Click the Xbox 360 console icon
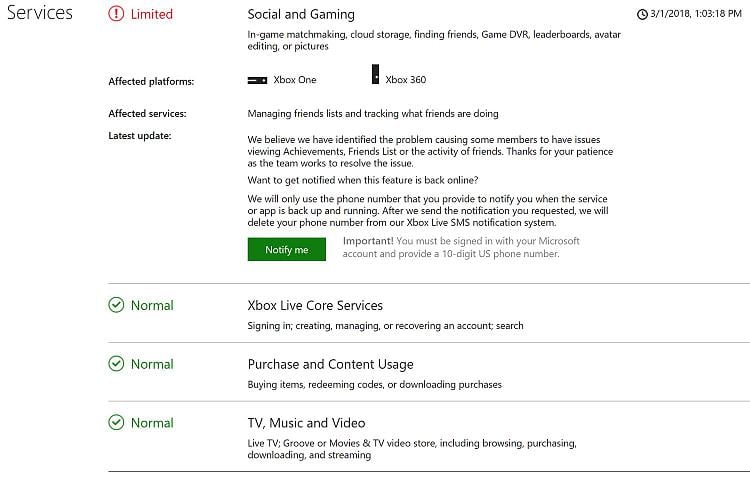This screenshot has width=750, height=477. click(x=375, y=74)
